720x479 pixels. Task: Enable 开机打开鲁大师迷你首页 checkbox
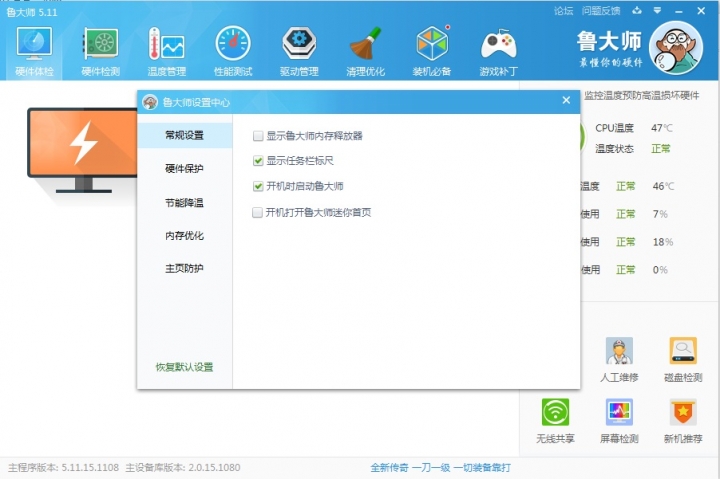coord(258,212)
